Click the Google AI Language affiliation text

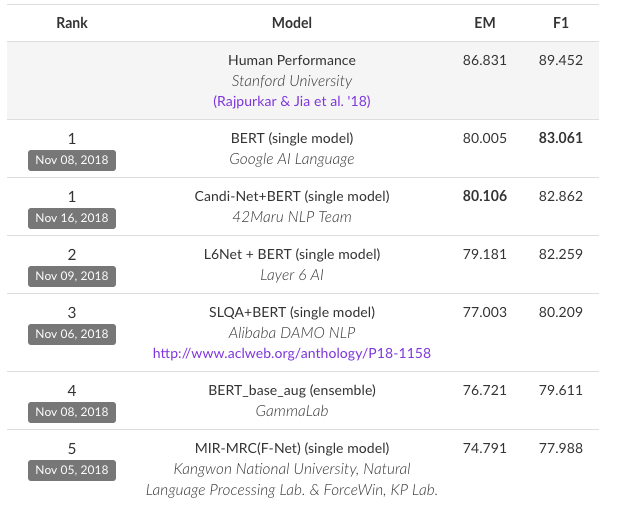[x=291, y=159]
